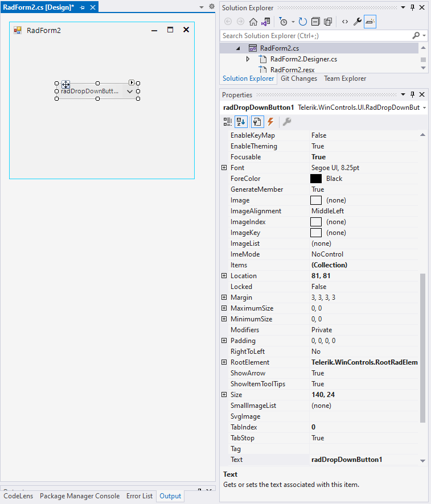Click the ImageIndex preview box
Image resolution: width=431 pixels, height=504 pixels.
(316, 222)
